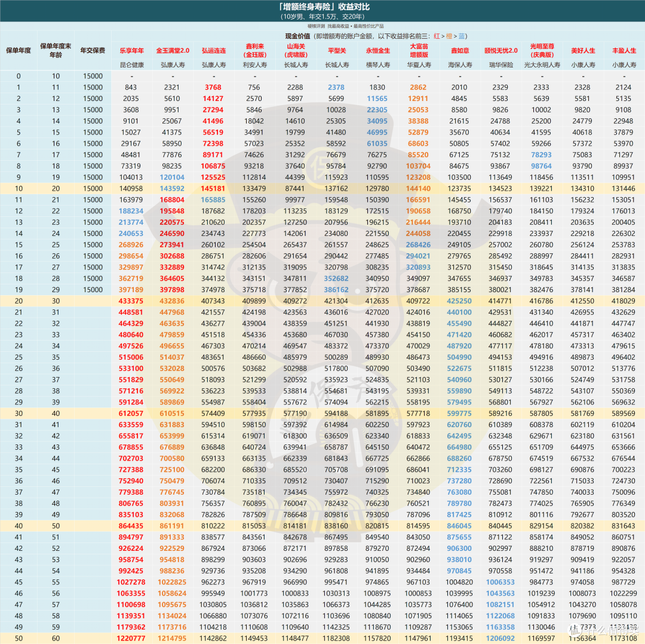Select orange value 2862 in year 1

click(x=418, y=87)
